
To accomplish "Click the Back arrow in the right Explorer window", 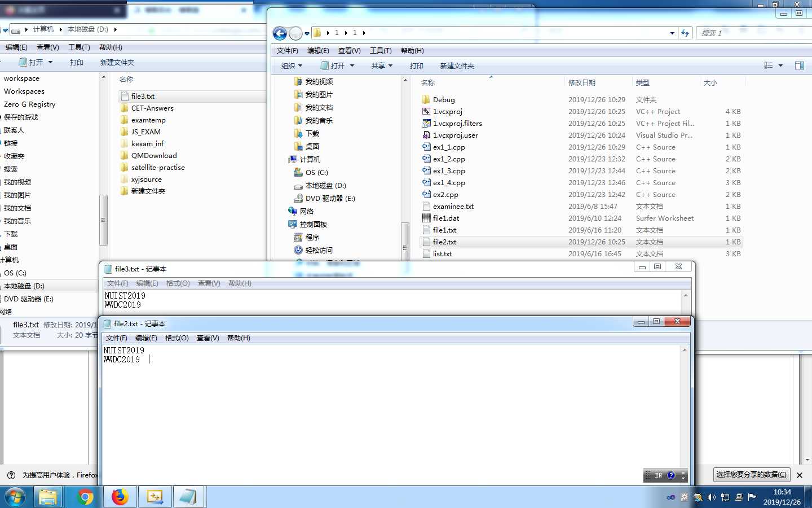I will [x=280, y=33].
